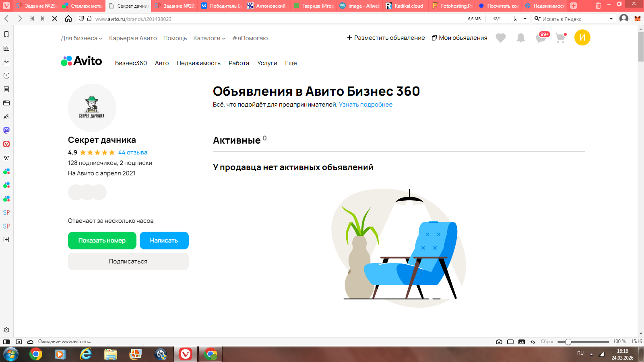This screenshot has width=644, height=362.
Task: Subscribe with the Подписаться button
Action: [x=128, y=261]
